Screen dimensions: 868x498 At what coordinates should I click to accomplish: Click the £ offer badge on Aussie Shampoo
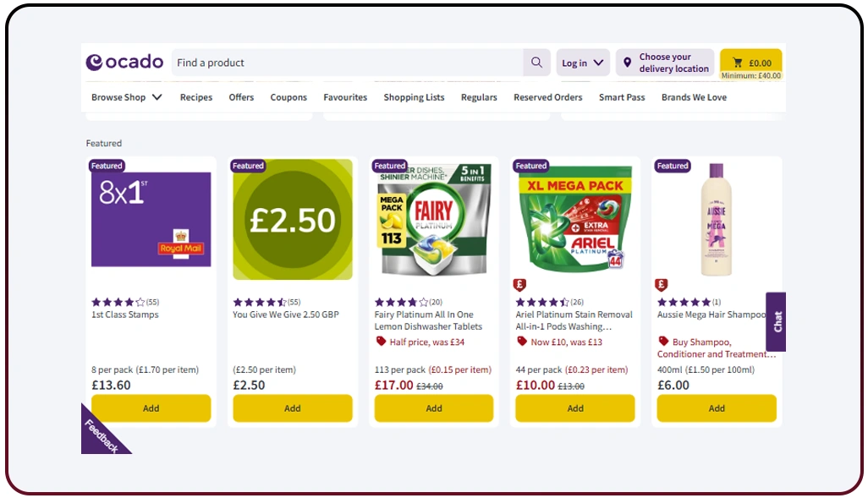[661, 284]
